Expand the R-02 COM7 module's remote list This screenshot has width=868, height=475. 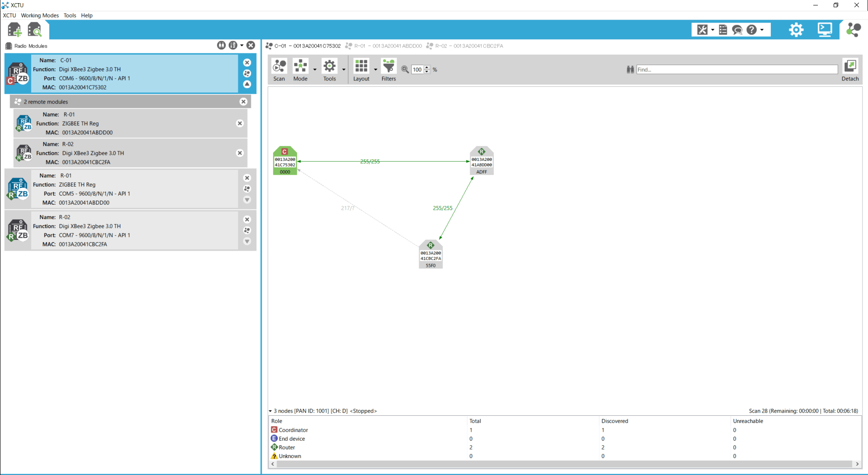click(247, 241)
